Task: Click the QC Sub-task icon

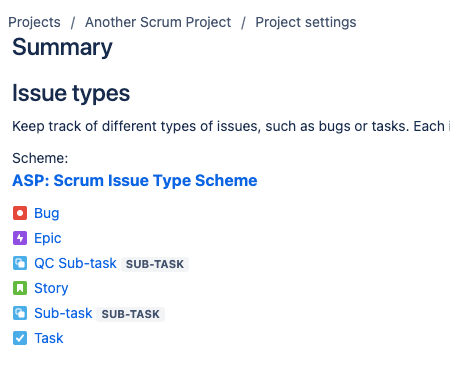Action: [20, 263]
